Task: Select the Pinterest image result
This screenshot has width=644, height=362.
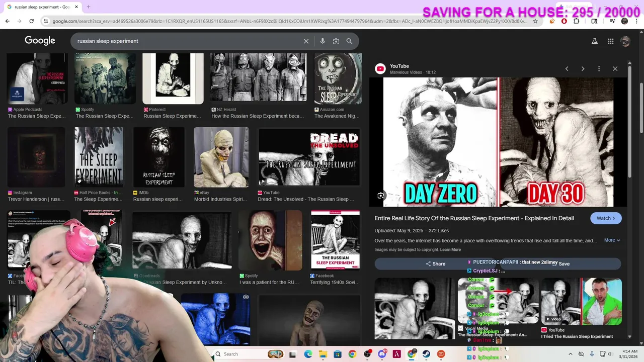Action: tap(173, 78)
